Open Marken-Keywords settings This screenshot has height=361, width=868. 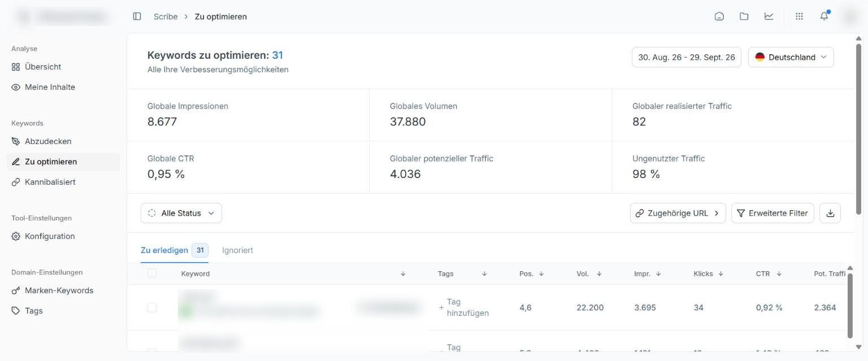63,290
